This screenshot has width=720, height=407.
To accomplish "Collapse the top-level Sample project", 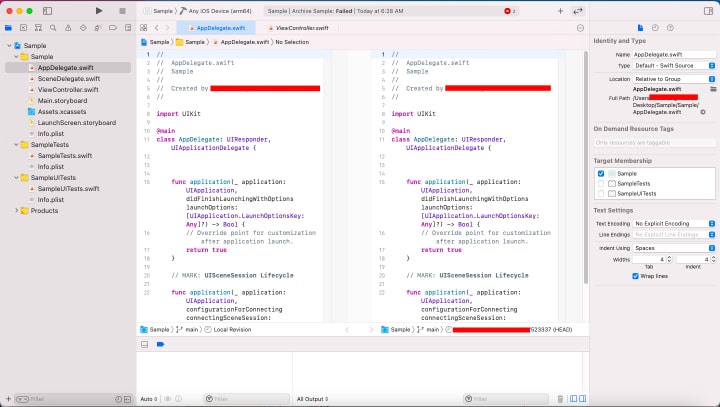I will (x=9, y=45).
